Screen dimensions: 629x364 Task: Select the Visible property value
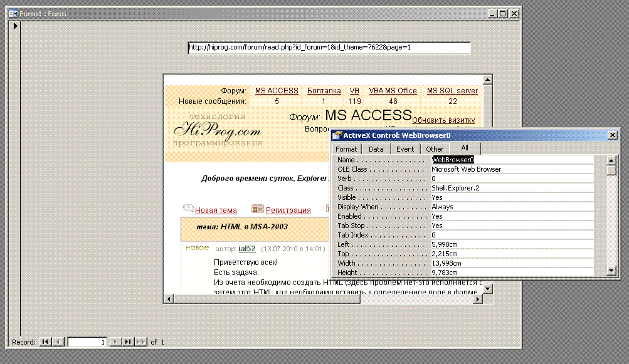(x=512, y=197)
